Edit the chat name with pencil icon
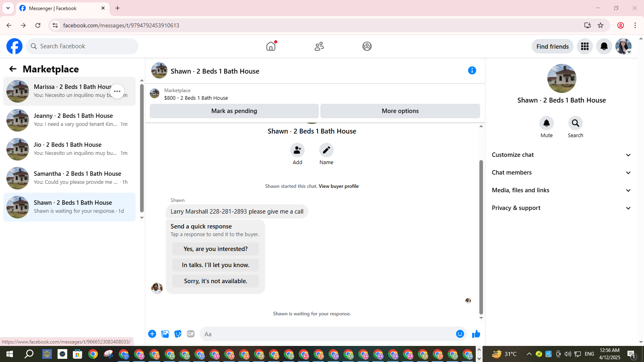This screenshot has height=362, width=644. (x=326, y=150)
